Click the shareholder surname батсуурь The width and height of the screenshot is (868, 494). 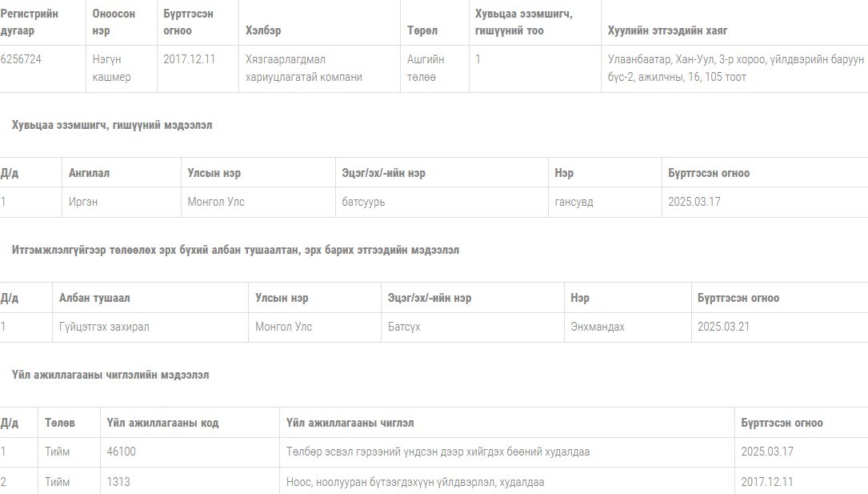(x=363, y=202)
